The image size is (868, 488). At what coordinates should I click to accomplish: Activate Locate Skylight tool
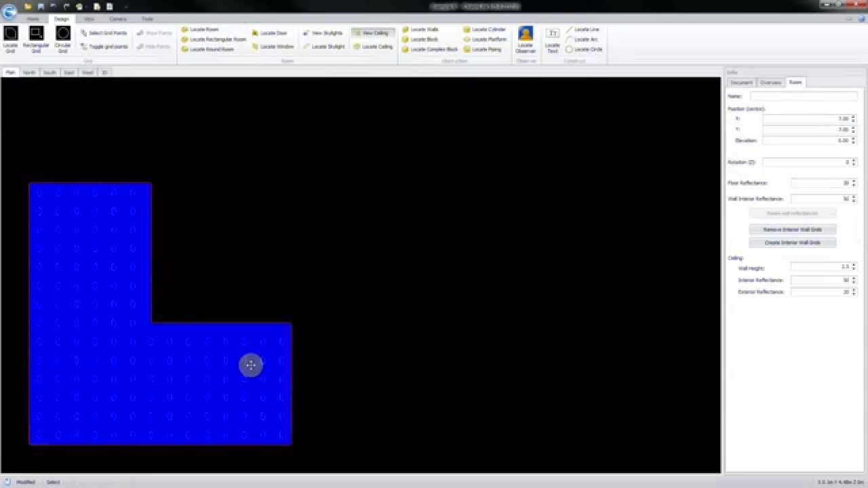(324, 47)
